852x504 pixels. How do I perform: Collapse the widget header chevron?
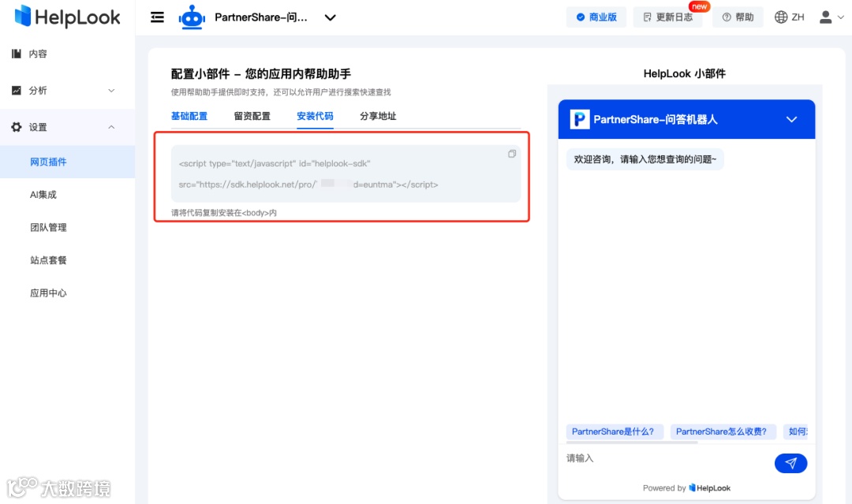point(791,118)
